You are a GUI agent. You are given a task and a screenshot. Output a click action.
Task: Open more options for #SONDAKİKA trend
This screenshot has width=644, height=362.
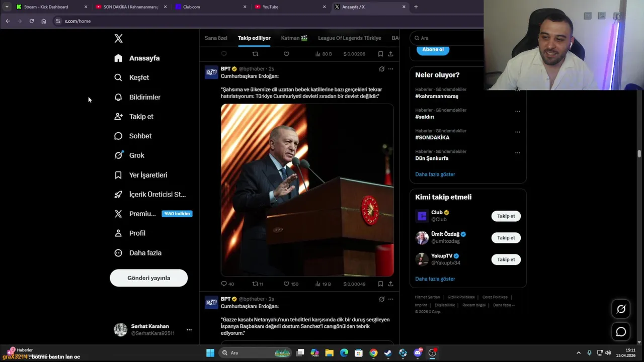pyautogui.click(x=517, y=132)
